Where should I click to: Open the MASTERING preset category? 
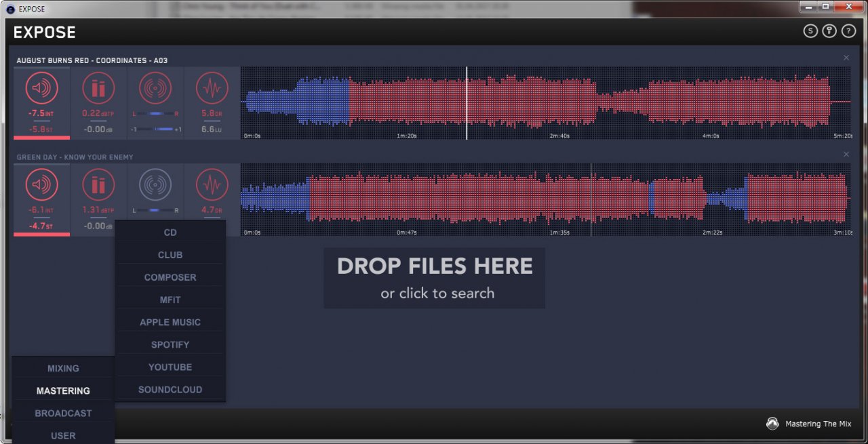coord(63,391)
